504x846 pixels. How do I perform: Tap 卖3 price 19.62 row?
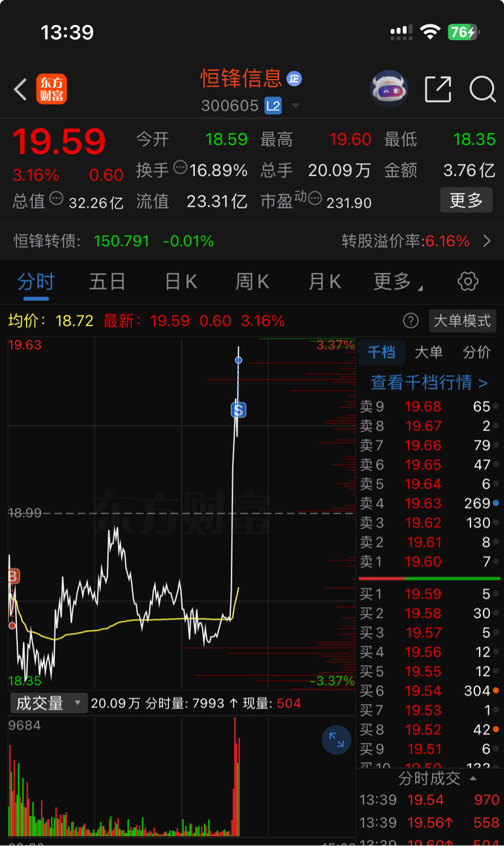coord(430,523)
